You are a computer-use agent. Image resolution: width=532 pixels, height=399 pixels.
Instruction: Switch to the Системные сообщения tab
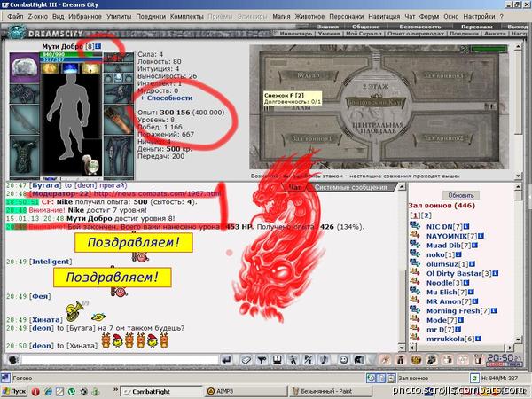click(x=350, y=187)
